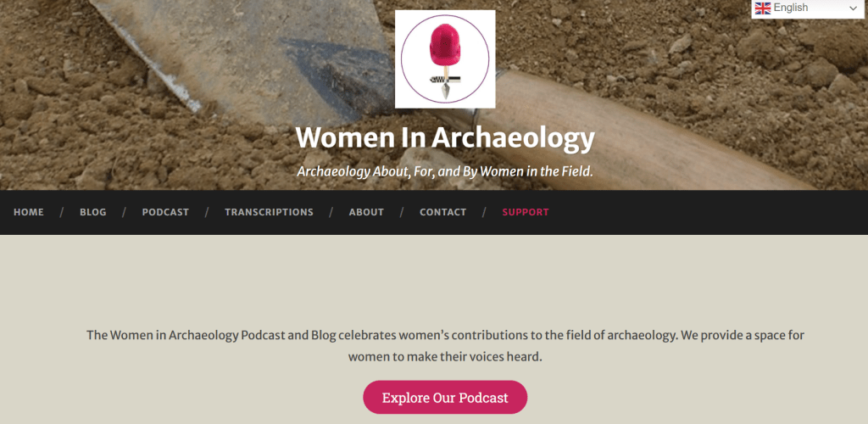Click the UK flag language icon
Image resolution: width=868 pixels, height=424 pixels.
(x=763, y=8)
